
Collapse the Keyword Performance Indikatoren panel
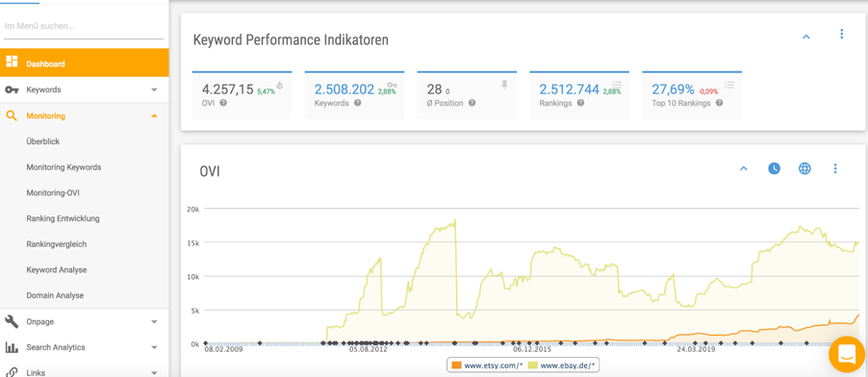(806, 38)
